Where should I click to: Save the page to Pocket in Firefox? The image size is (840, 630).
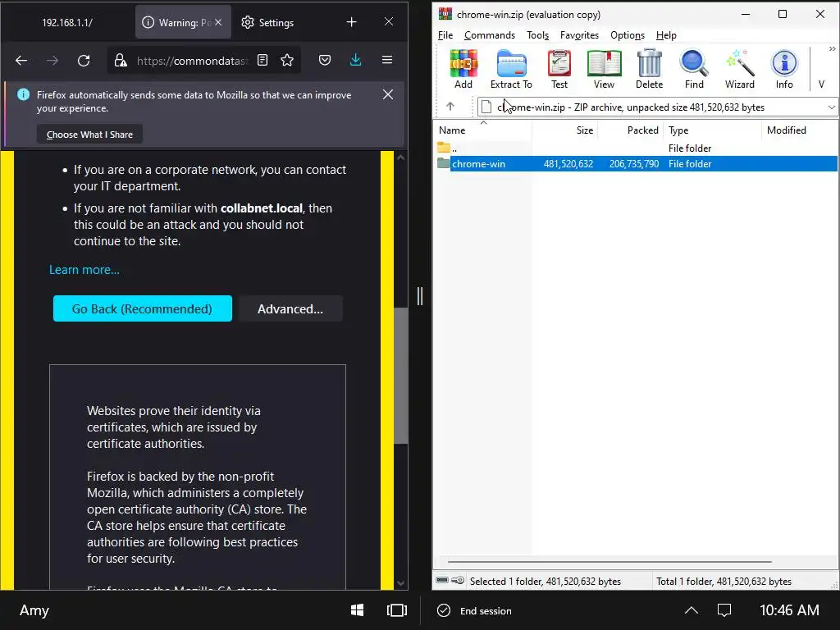325,60
